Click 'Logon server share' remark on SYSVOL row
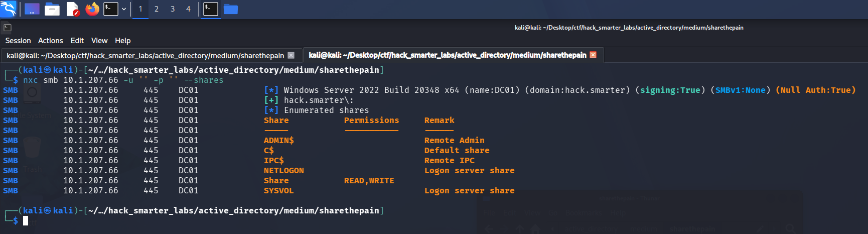 coord(470,191)
